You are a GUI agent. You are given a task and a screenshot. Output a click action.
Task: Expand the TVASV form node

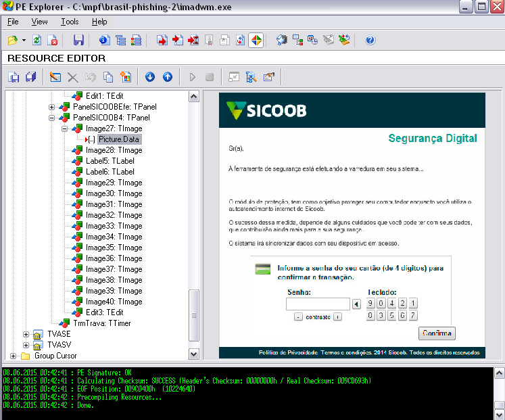click(x=26, y=345)
